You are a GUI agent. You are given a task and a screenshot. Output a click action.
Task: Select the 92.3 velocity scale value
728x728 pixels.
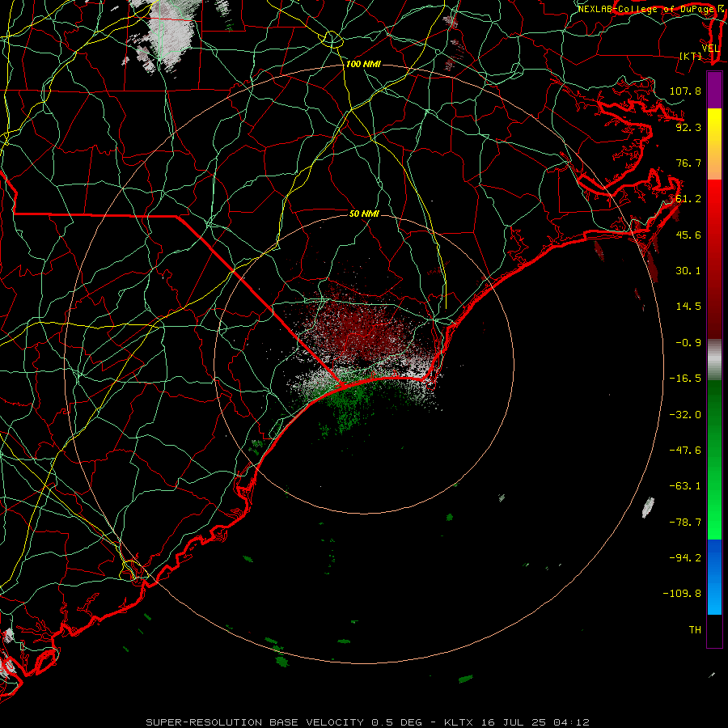pos(688,127)
